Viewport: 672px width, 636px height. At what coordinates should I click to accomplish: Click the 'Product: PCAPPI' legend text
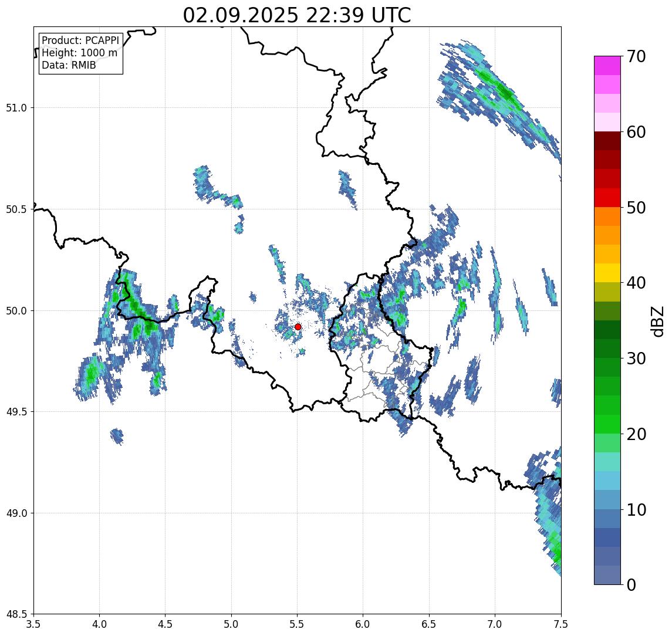80,40
